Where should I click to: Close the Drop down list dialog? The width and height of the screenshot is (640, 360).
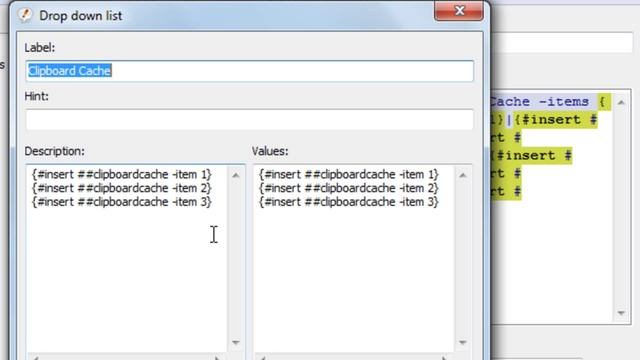(459, 10)
